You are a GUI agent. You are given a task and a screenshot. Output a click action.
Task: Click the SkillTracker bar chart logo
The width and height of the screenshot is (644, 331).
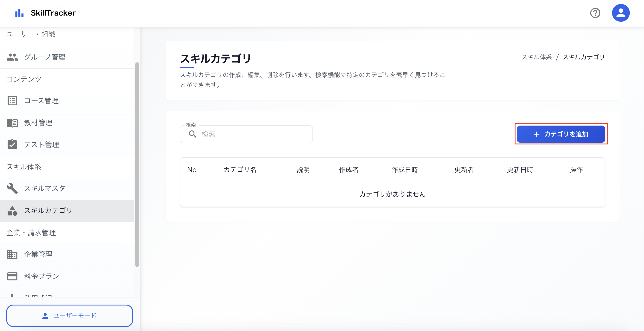[x=19, y=13]
